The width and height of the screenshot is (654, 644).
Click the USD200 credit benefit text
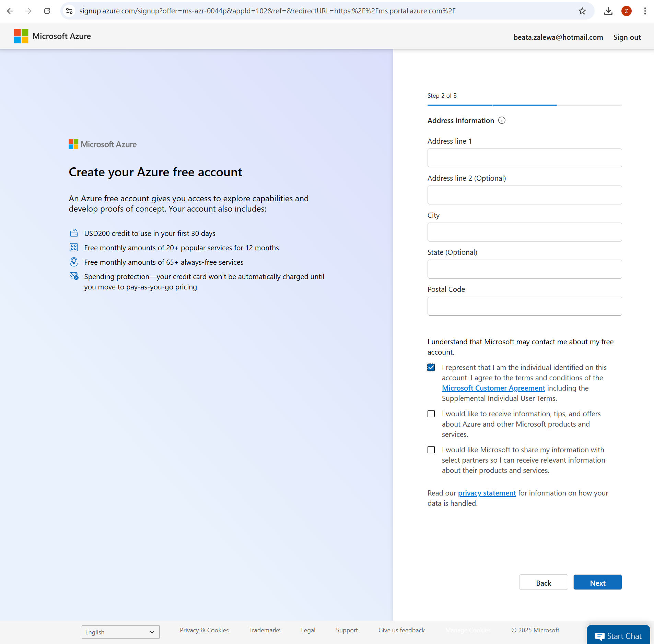point(150,233)
